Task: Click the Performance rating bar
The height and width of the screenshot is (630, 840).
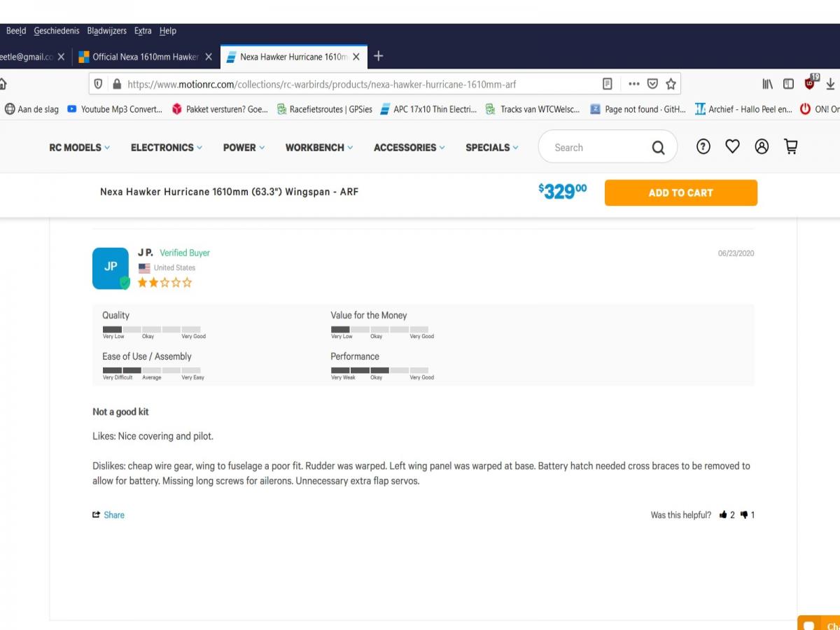Action: (379, 370)
